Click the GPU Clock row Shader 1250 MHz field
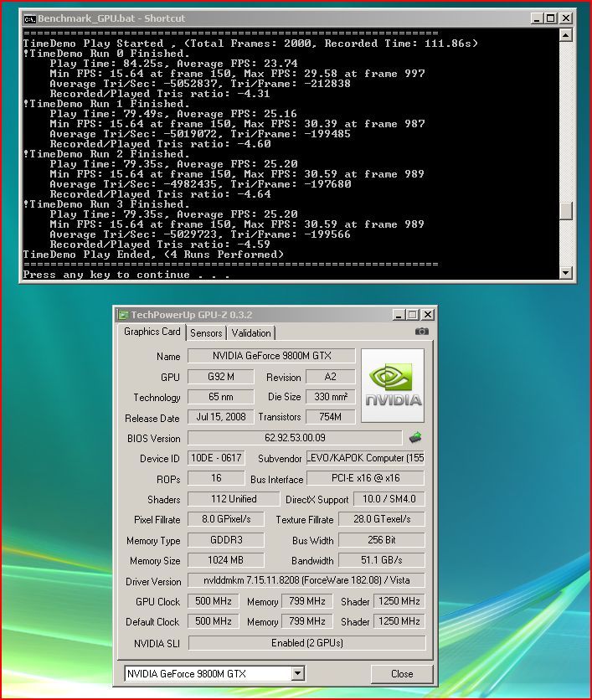592x700 pixels. click(399, 601)
